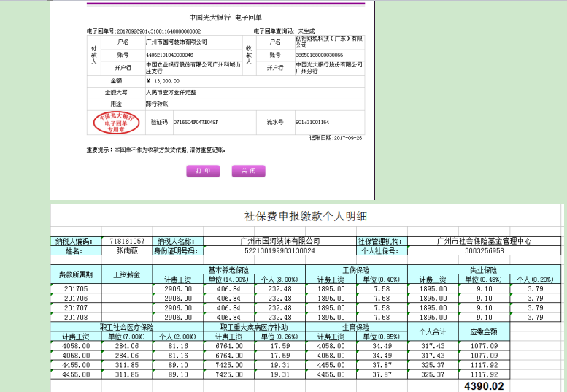The image size is (567, 392).
Task: Click the 重要提示 notice line
Action: point(156,150)
